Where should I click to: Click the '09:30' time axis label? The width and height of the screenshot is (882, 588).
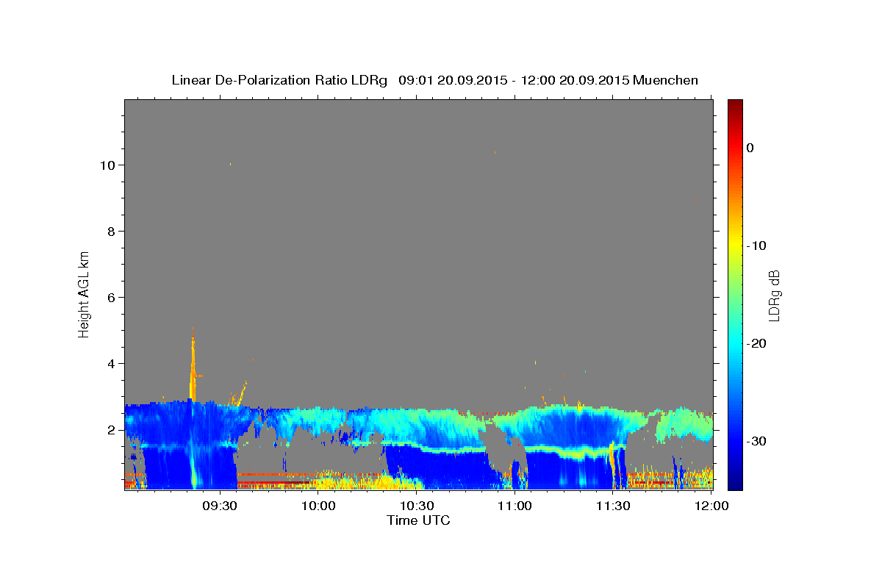tap(219, 506)
